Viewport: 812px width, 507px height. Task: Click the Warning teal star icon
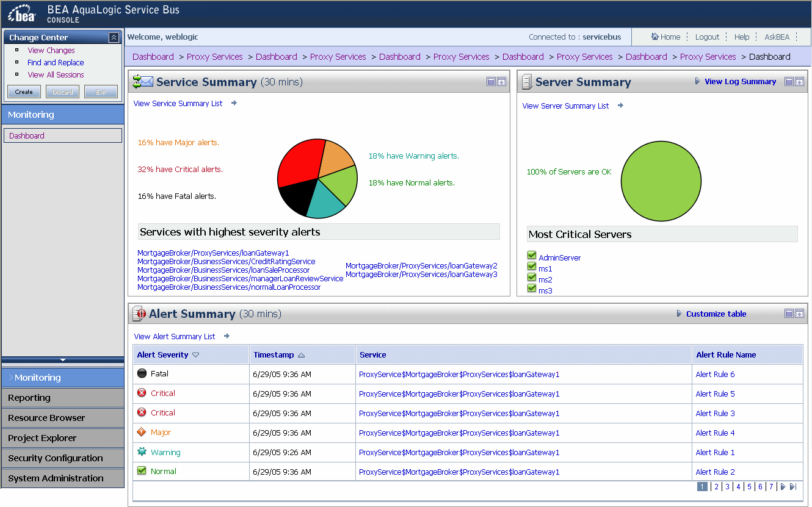pos(142,452)
